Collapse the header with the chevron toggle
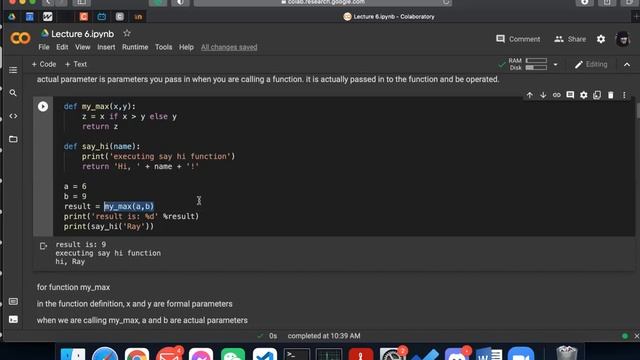The image size is (640, 360). click(627, 64)
